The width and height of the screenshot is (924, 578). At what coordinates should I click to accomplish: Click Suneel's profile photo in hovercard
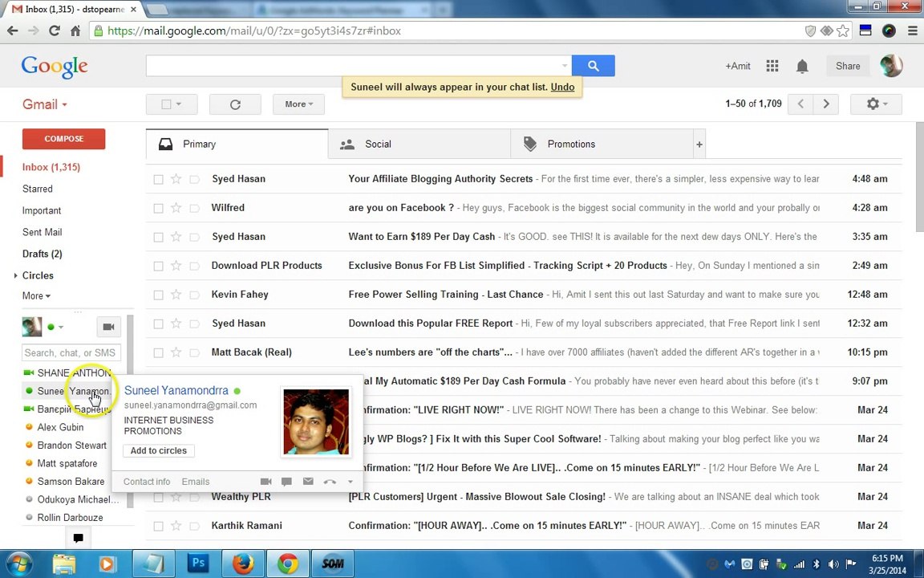[x=316, y=421]
